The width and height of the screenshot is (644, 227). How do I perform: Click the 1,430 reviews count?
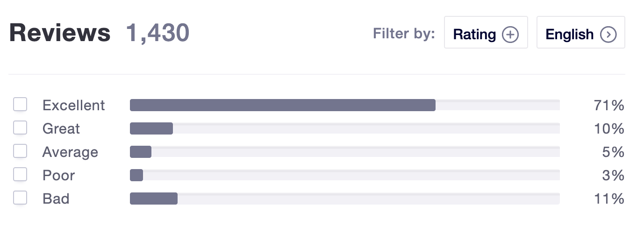coord(157,33)
